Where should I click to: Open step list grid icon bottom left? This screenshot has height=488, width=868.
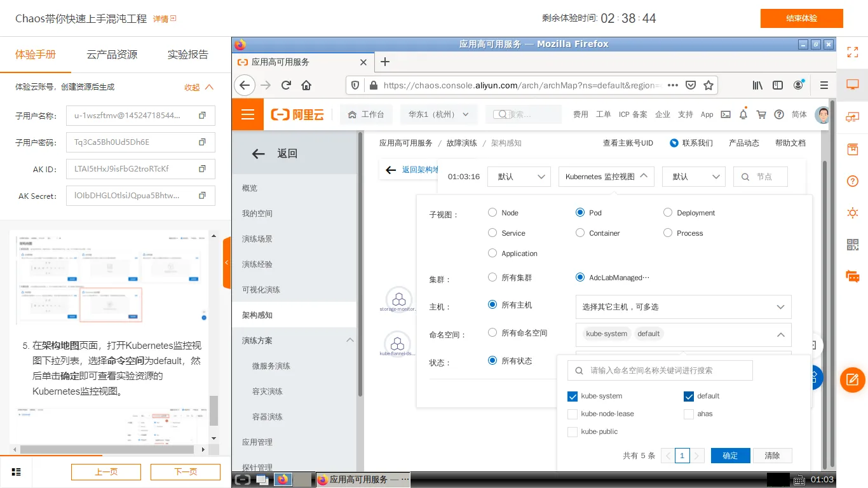pyautogui.click(x=17, y=472)
